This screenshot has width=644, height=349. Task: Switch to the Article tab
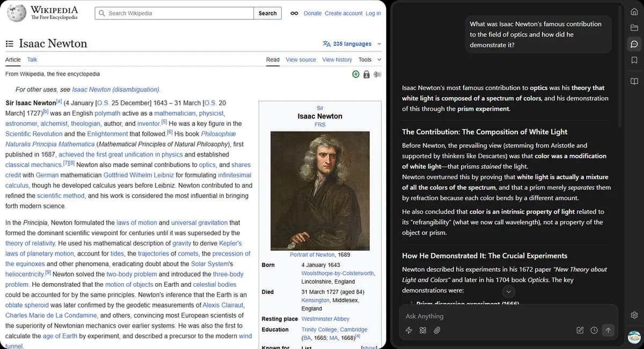click(x=13, y=60)
